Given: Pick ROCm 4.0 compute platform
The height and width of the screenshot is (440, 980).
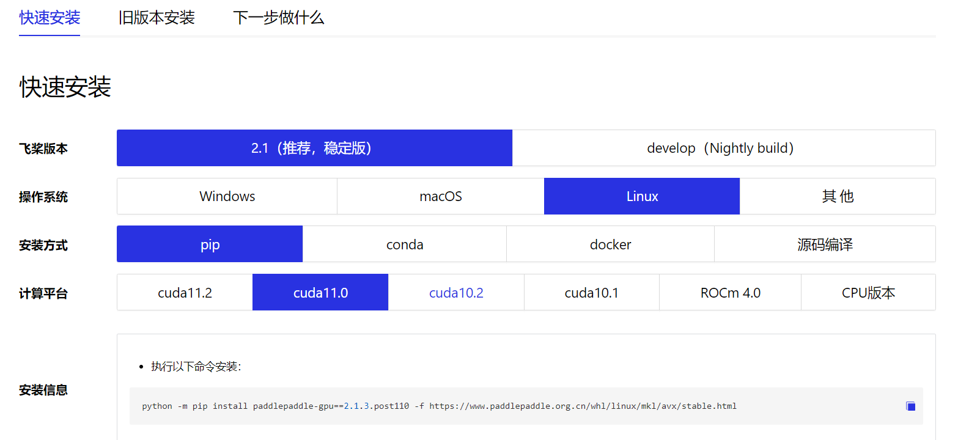Looking at the screenshot, I should tap(730, 293).
